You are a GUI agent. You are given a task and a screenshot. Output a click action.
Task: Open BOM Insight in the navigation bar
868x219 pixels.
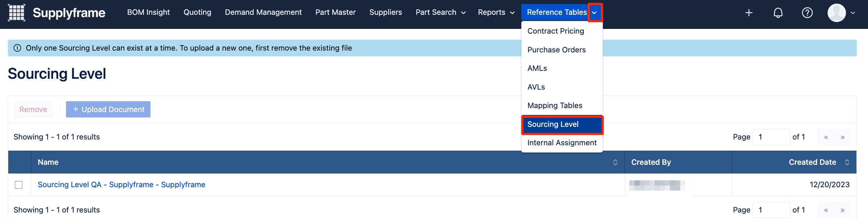point(148,12)
